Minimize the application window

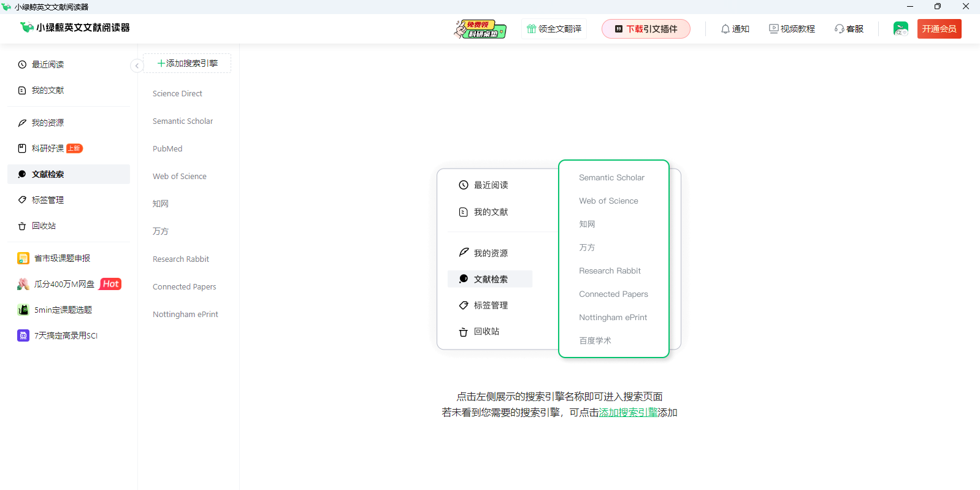pos(909,7)
